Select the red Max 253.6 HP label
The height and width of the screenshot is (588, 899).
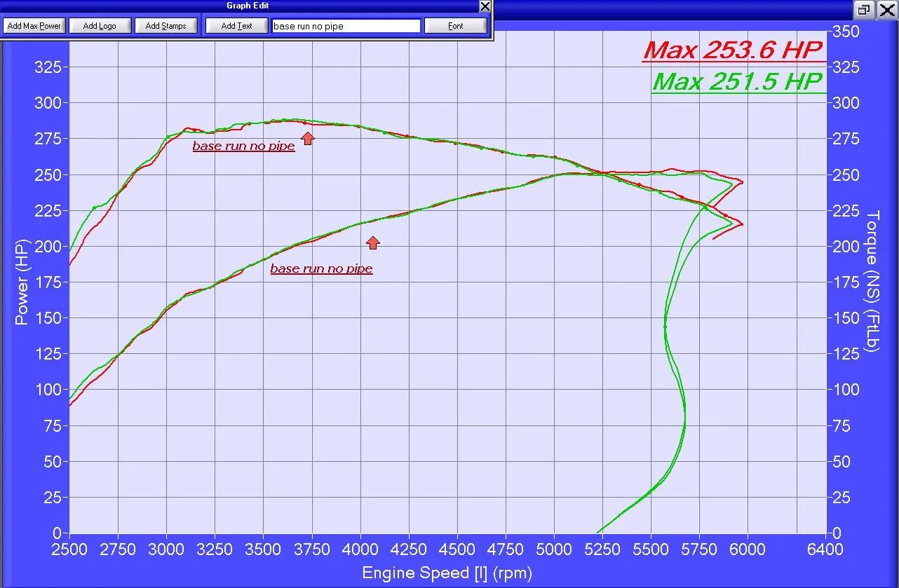click(x=732, y=50)
